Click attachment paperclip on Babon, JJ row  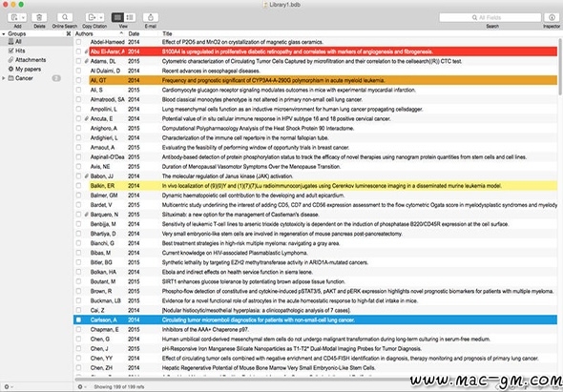click(x=86, y=176)
